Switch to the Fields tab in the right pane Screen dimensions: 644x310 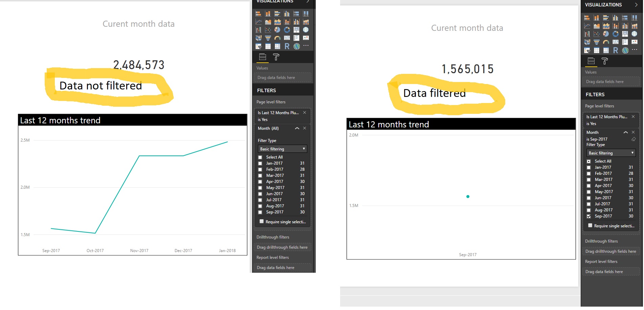pos(591,61)
